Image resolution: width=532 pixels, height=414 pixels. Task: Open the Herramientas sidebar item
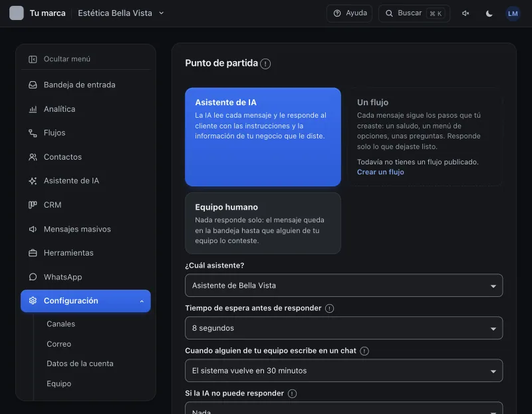coord(86,253)
